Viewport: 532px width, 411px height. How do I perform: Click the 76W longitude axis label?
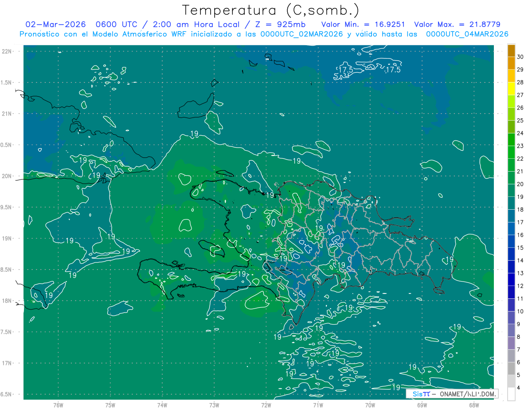(58, 405)
